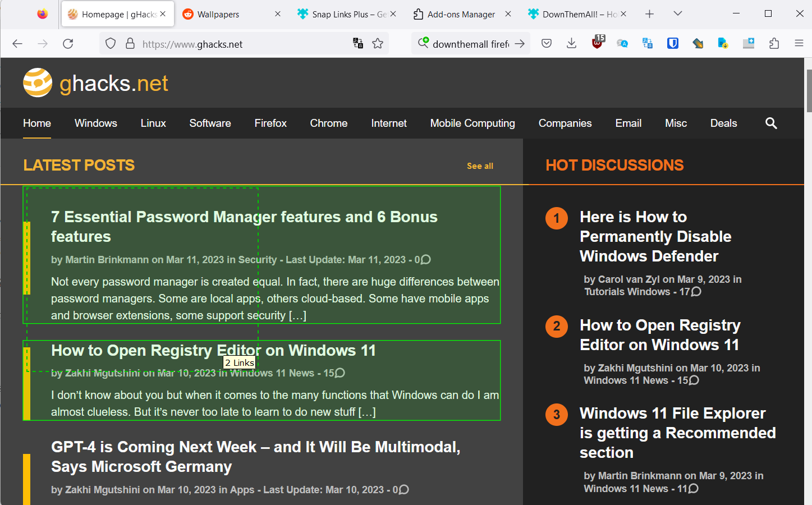
Task: Switch to the Wallpapers tab
Action: pyautogui.click(x=218, y=15)
